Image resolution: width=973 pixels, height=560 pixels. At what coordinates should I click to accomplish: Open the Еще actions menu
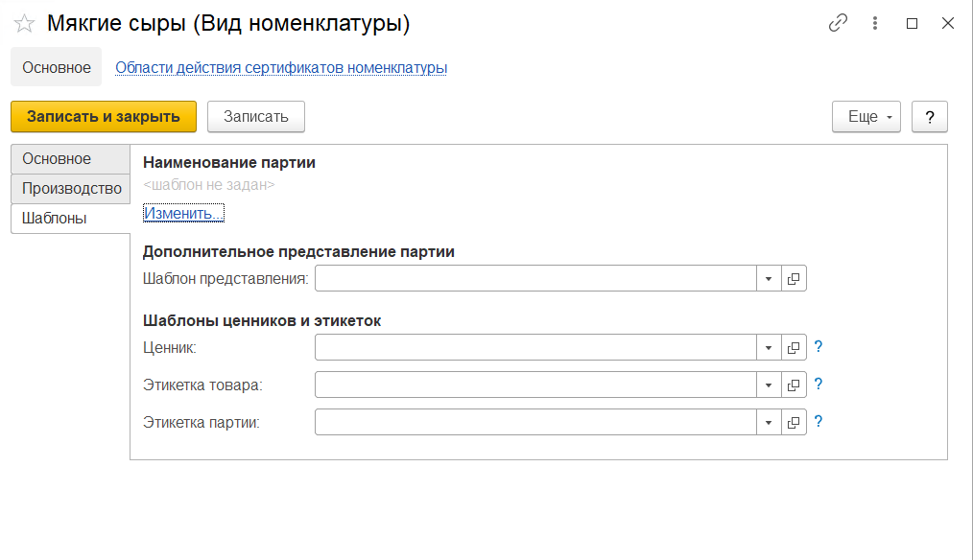(866, 117)
